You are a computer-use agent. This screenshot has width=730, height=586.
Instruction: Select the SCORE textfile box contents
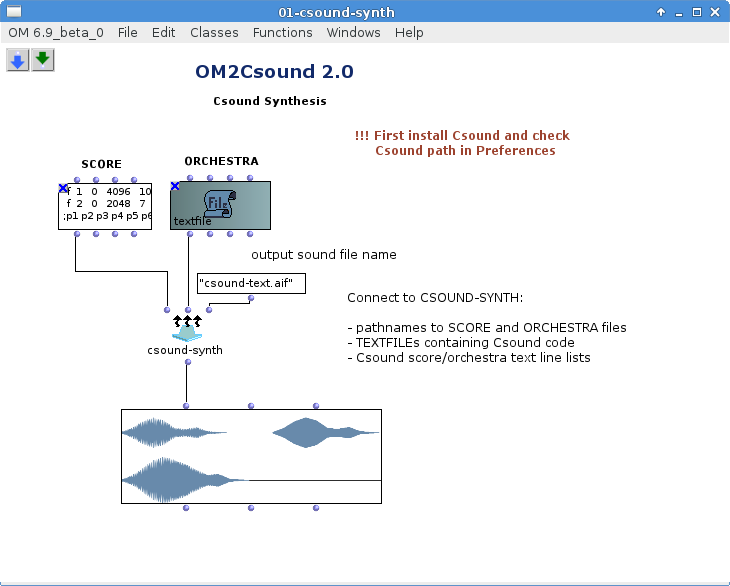pyautogui.click(x=105, y=206)
